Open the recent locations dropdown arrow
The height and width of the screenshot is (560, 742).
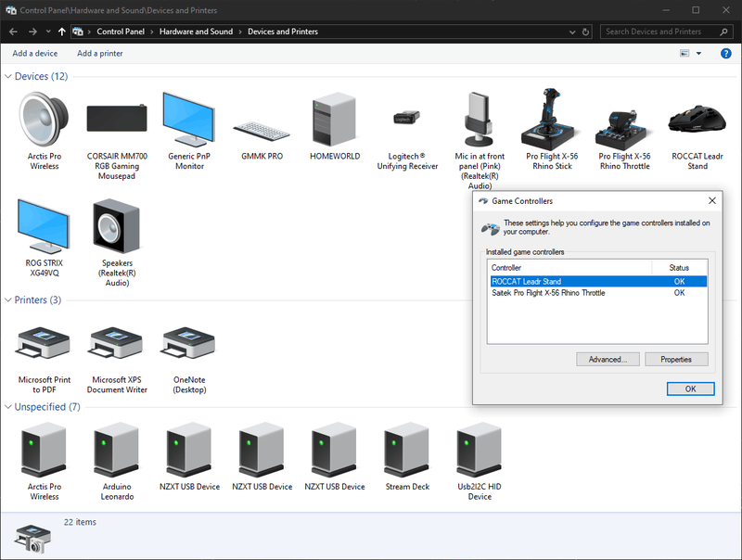pyautogui.click(x=48, y=32)
